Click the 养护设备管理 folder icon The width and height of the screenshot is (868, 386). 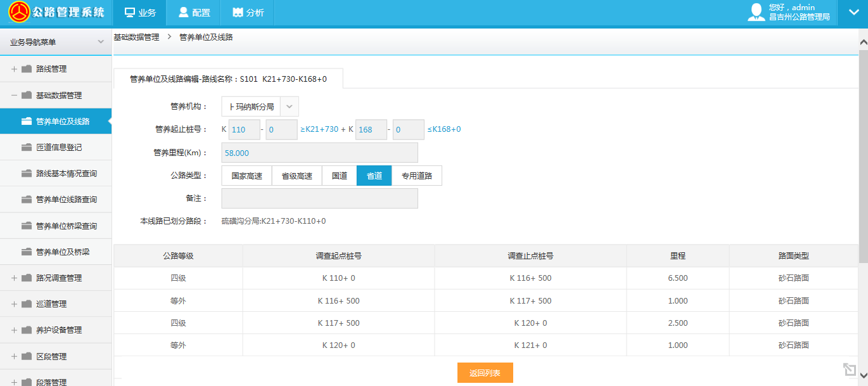pyautogui.click(x=27, y=330)
